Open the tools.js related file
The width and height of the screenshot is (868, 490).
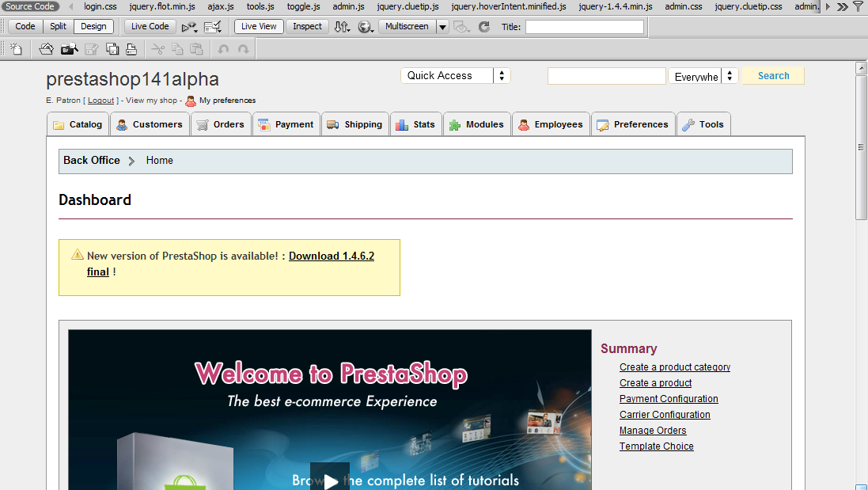click(260, 6)
